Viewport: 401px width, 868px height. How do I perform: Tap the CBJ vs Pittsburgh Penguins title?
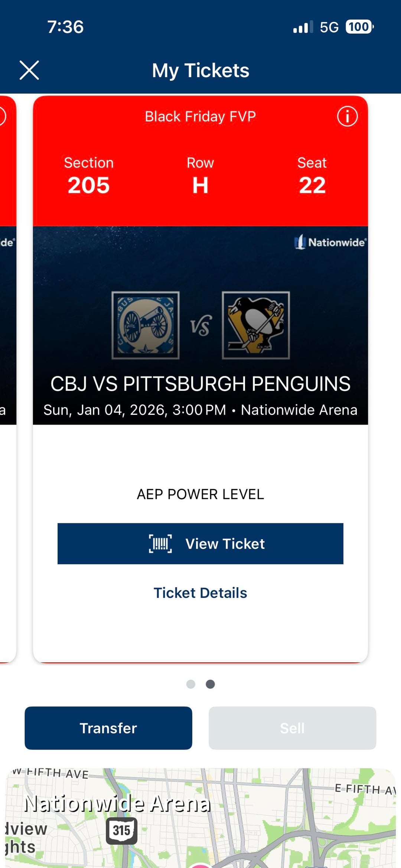[200, 384]
